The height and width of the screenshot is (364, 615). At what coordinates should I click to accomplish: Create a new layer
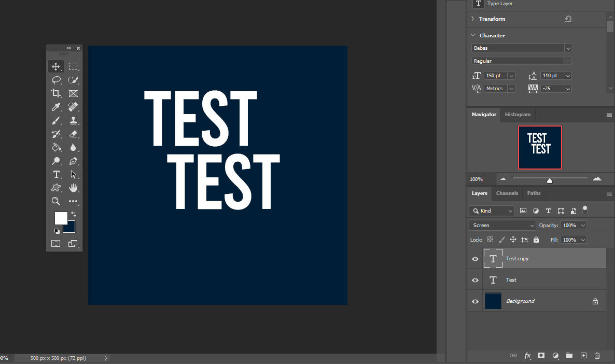(583, 355)
